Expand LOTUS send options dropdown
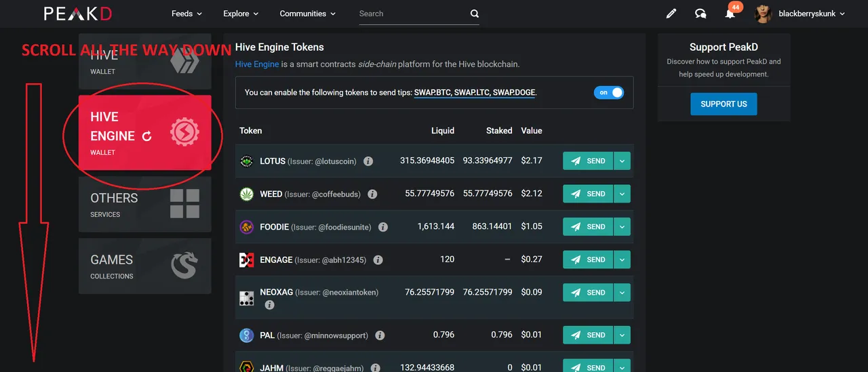Image resolution: width=868 pixels, height=372 pixels. 623,161
